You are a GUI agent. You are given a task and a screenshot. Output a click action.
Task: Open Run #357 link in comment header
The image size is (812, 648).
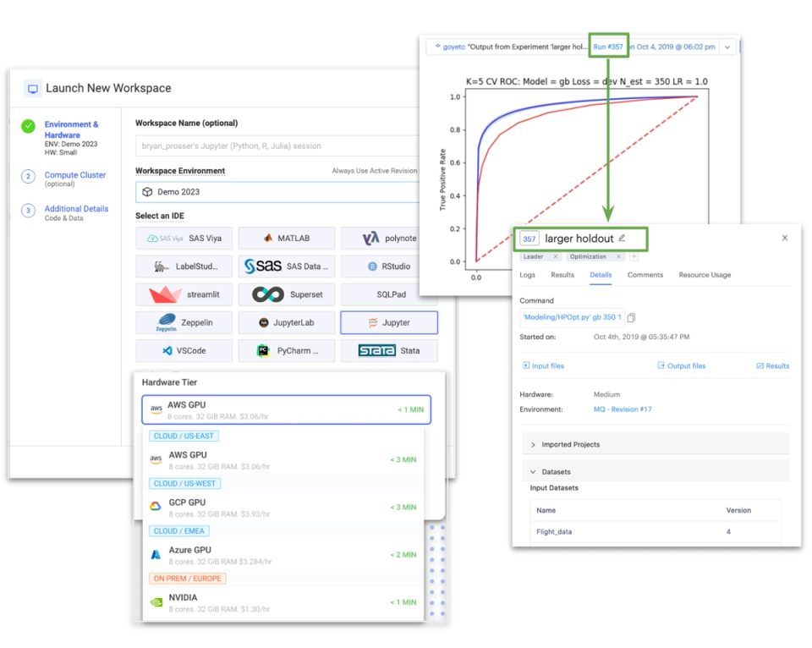pyautogui.click(x=608, y=47)
